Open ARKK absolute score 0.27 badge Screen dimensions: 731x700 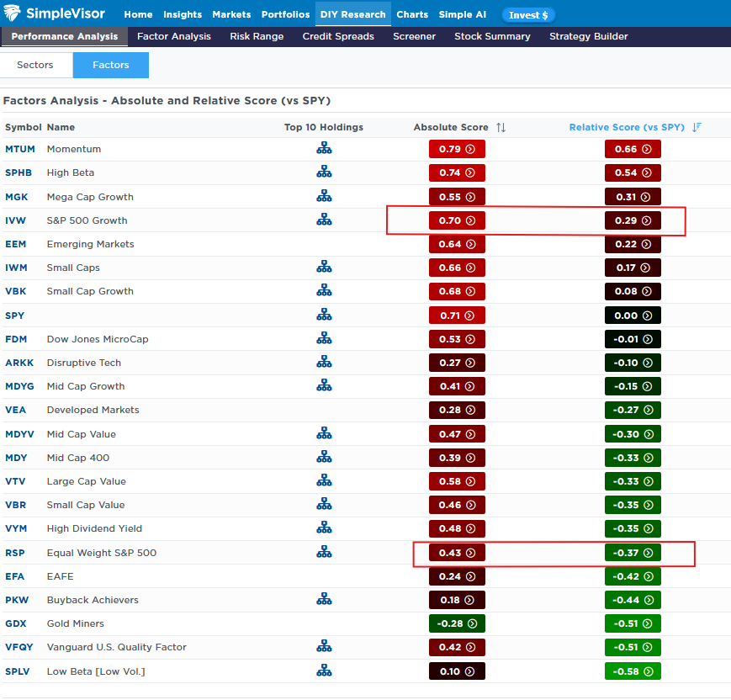click(x=457, y=363)
